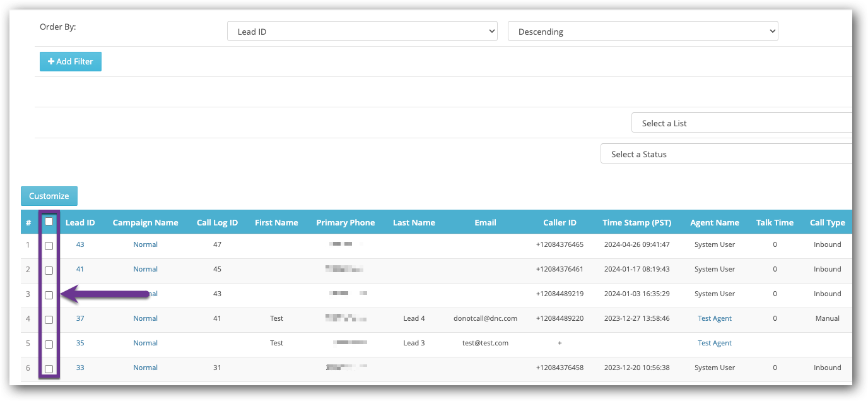
Task: Open Lead ID 33 link
Action: 80,368
